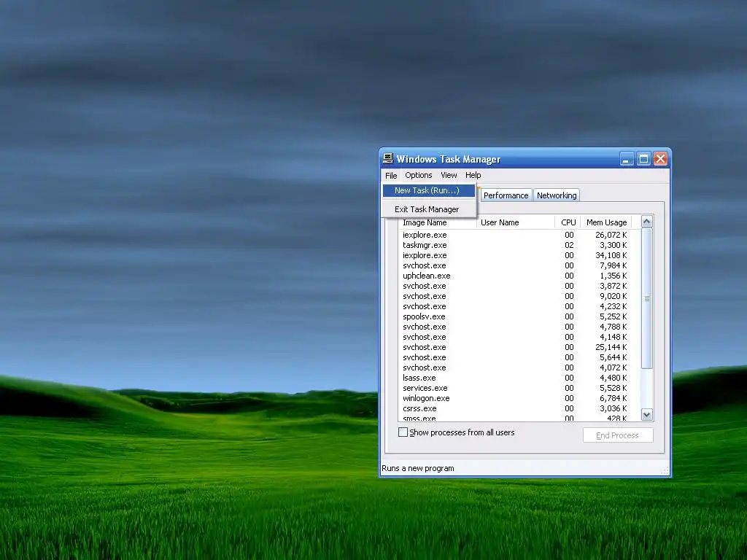
Task: Click the 3,300 K memory value
Action: (613, 245)
